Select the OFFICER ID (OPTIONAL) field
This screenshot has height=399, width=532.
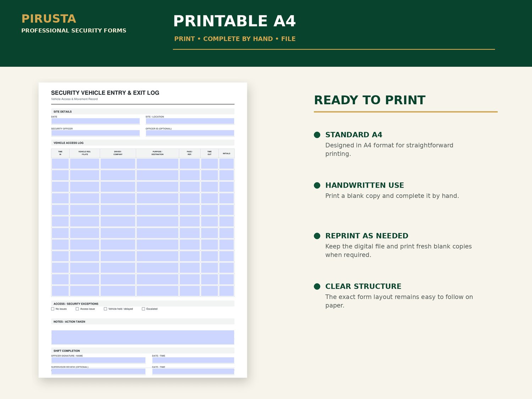190,133
